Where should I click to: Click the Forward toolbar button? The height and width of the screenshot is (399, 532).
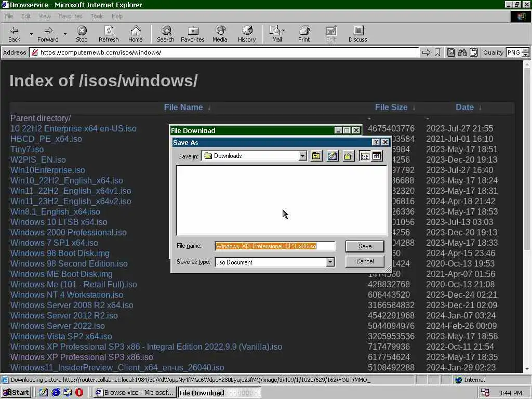pyautogui.click(x=48, y=34)
